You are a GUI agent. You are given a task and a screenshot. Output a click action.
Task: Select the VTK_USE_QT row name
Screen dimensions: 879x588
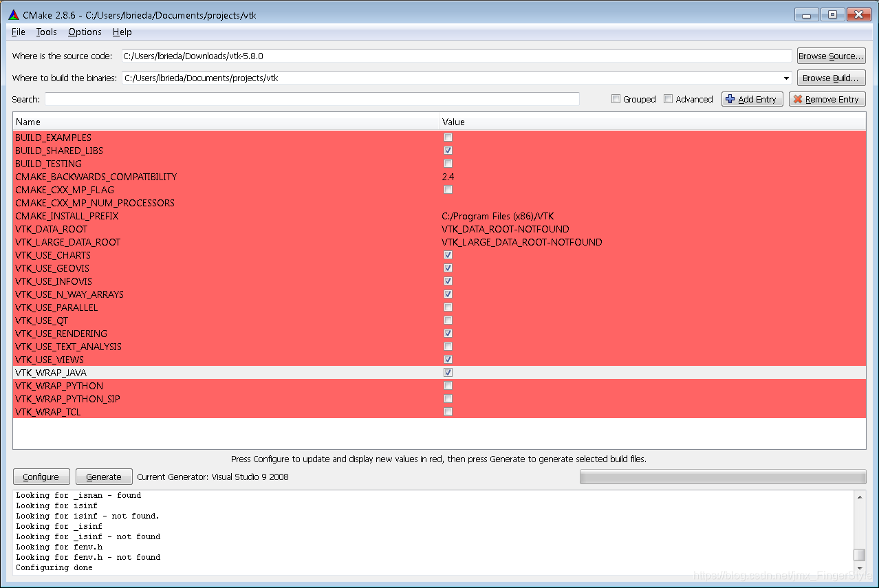[x=42, y=320]
